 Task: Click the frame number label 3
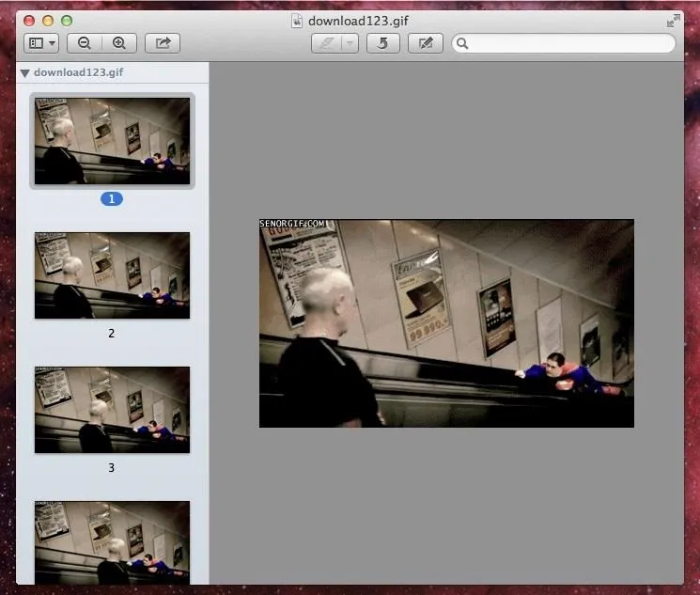coord(111,468)
